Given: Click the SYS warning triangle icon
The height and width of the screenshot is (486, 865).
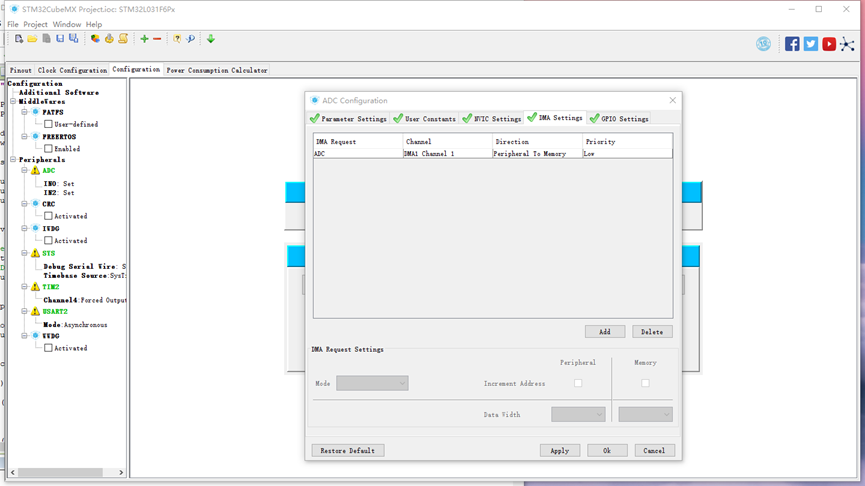Looking at the screenshot, I should coord(35,253).
